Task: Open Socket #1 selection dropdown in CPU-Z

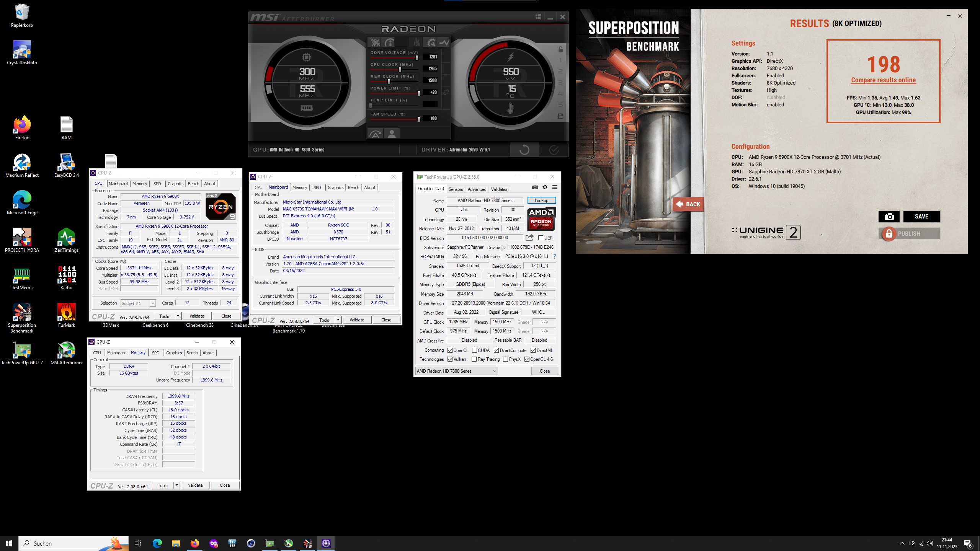Action: pyautogui.click(x=138, y=303)
